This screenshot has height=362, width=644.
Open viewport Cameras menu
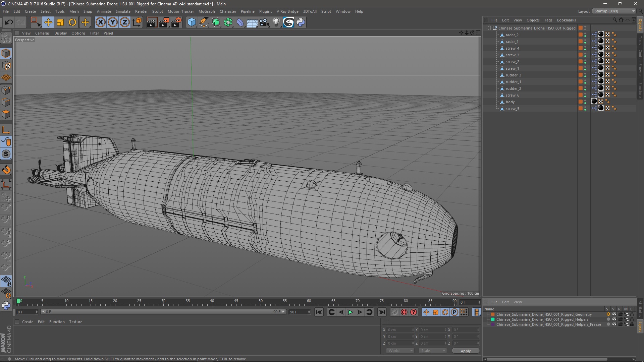(x=42, y=33)
